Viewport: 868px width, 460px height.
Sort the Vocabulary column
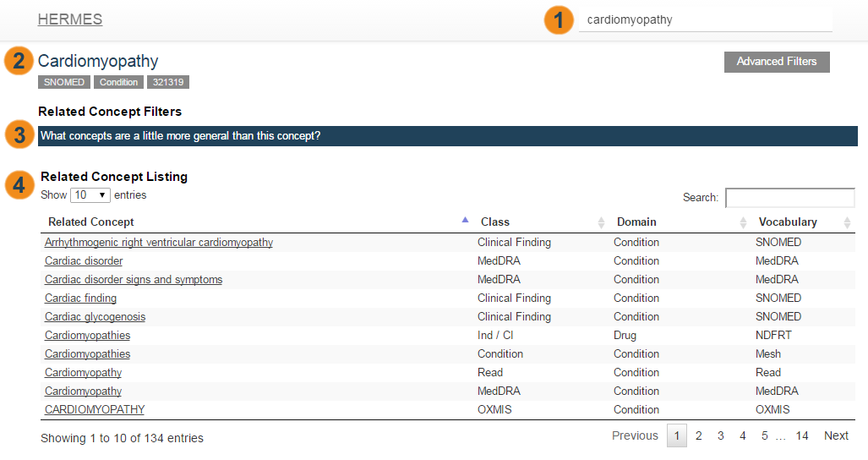(x=847, y=222)
